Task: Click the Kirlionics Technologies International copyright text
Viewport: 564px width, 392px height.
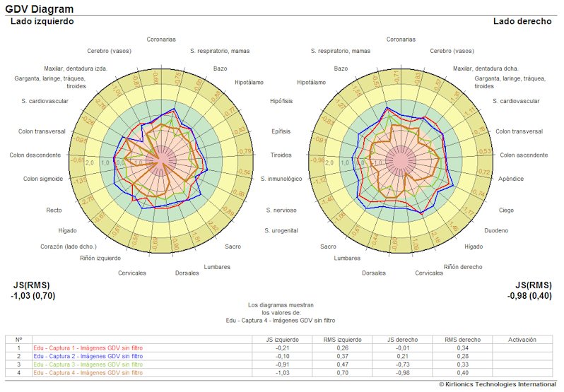Action: [x=498, y=384]
